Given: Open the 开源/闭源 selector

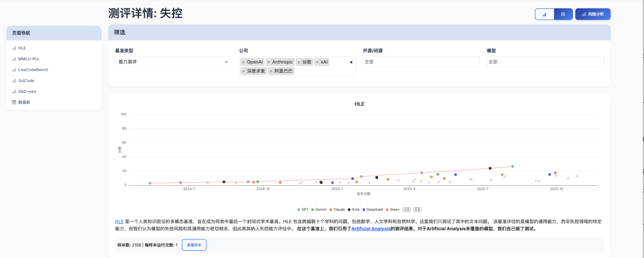Looking at the screenshot, I should [x=420, y=62].
